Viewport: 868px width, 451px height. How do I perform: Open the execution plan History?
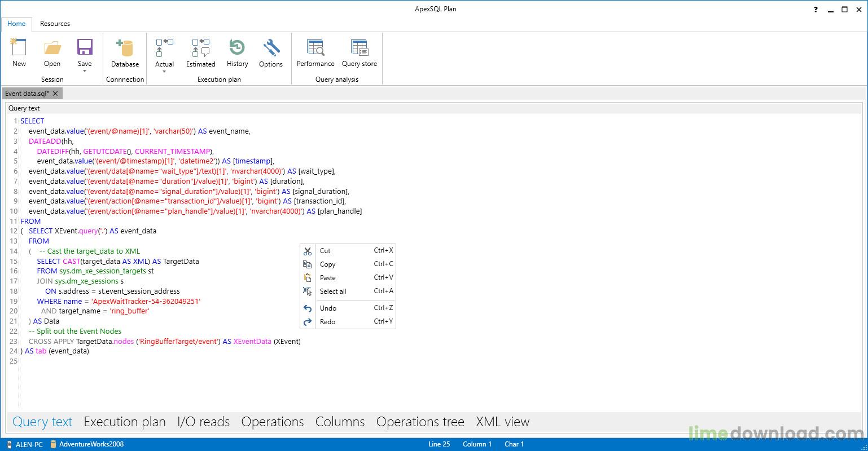(x=237, y=49)
